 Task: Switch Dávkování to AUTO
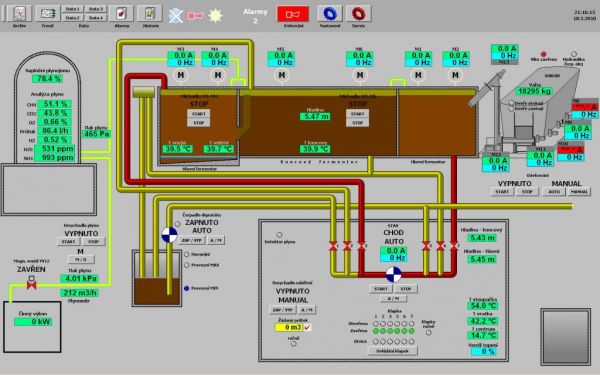pos(554,191)
